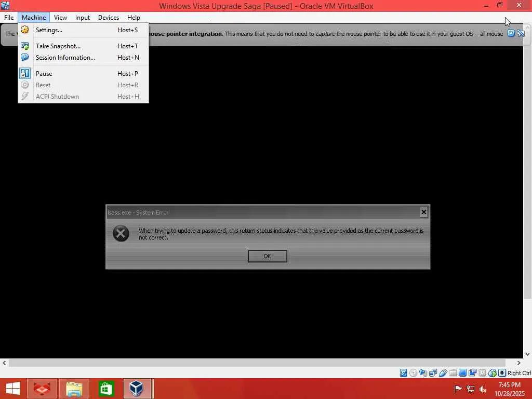
Task: Click the optical disk status icon
Action: tap(413, 373)
